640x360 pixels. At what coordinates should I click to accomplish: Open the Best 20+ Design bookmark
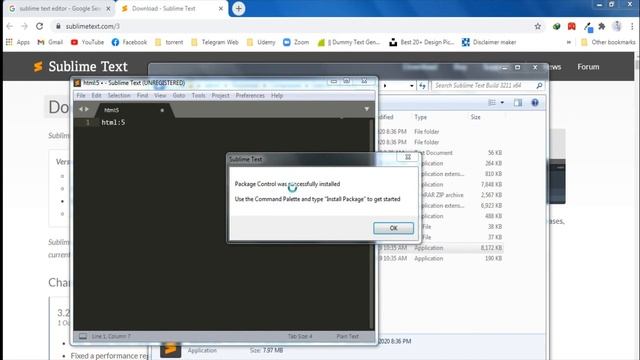(x=422, y=42)
